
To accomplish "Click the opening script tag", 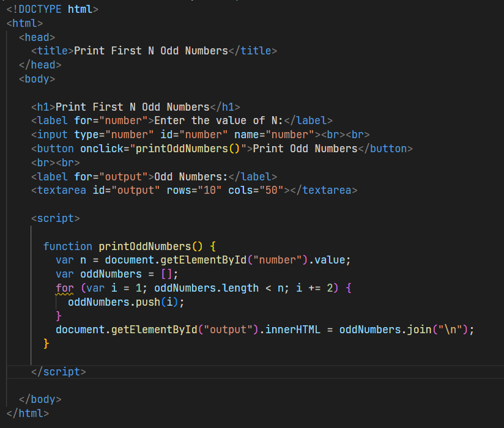I will click(55, 218).
